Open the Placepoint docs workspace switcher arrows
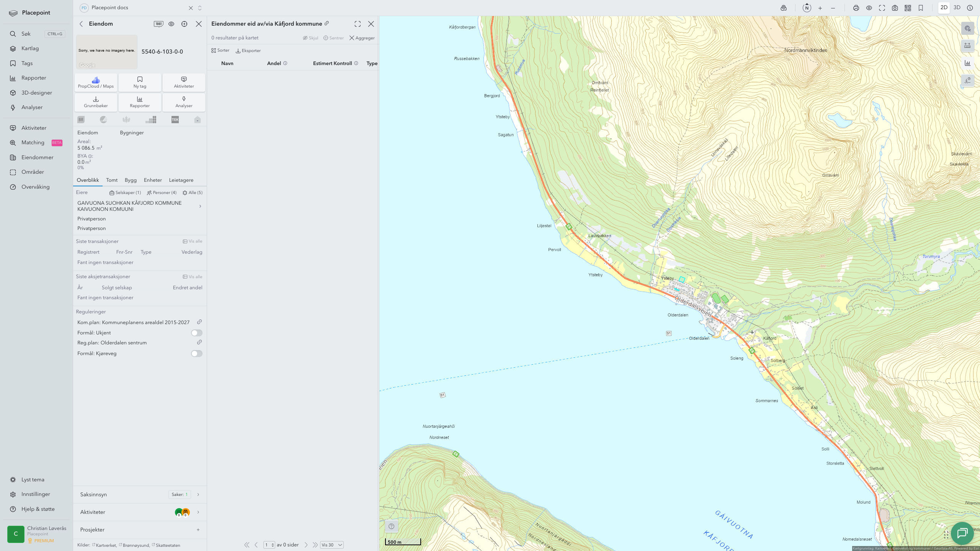This screenshot has height=551, width=980. tap(200, 8)
